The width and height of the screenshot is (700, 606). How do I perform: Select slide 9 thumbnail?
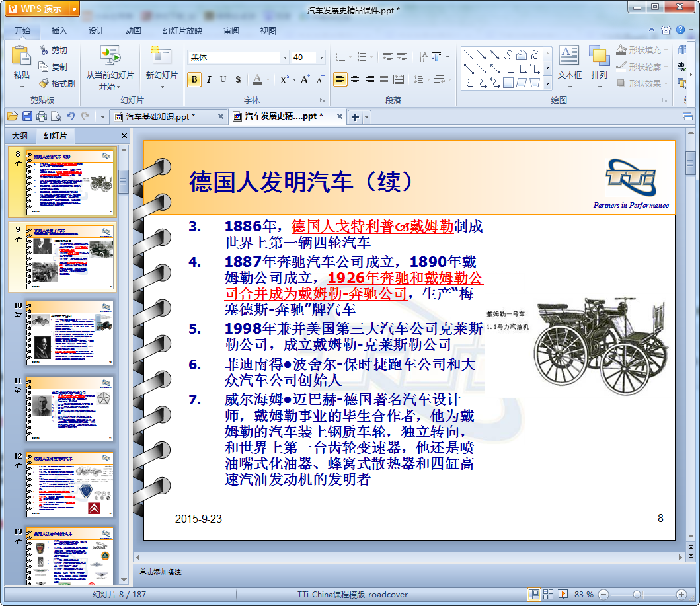(x=69, y=258)
